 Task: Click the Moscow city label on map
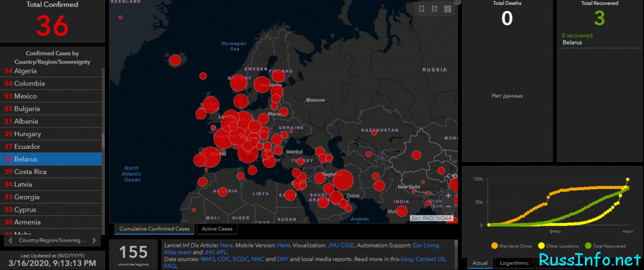click(315, 100)
